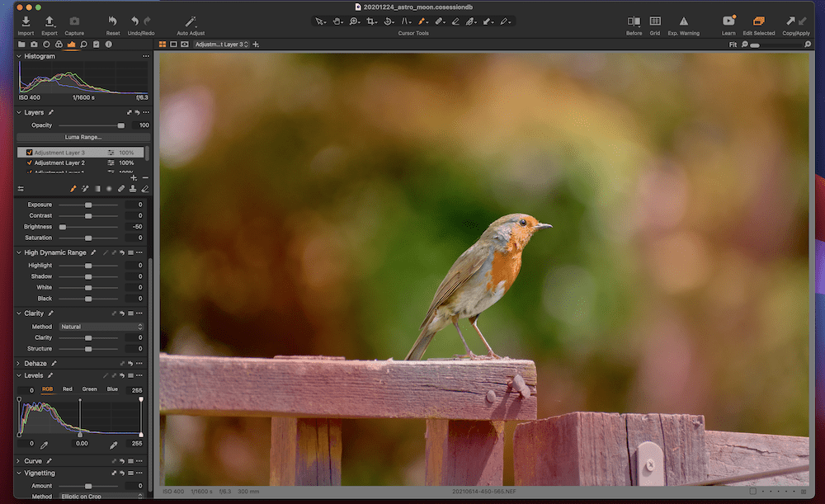Viewport: 825px width, 504px height.
Task: Select the Green channel tab in Levels
Action: tap(89, 389)
